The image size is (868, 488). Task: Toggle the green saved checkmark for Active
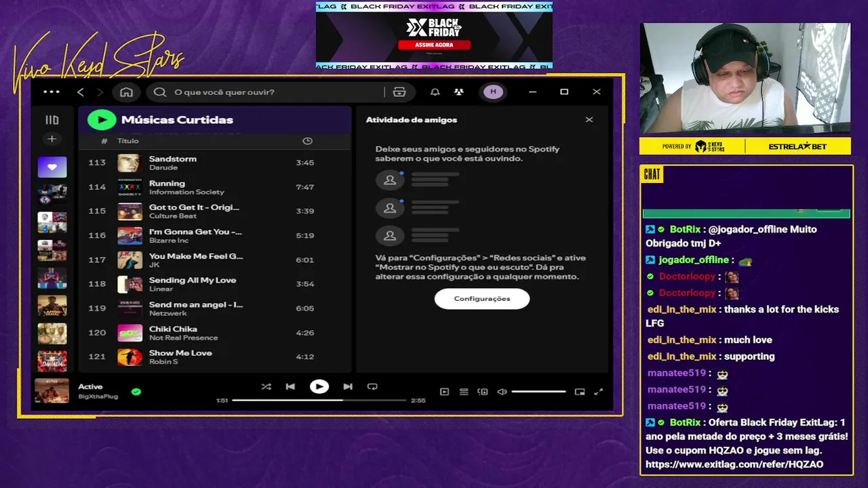pyautogui.click(x=136, y=392)
